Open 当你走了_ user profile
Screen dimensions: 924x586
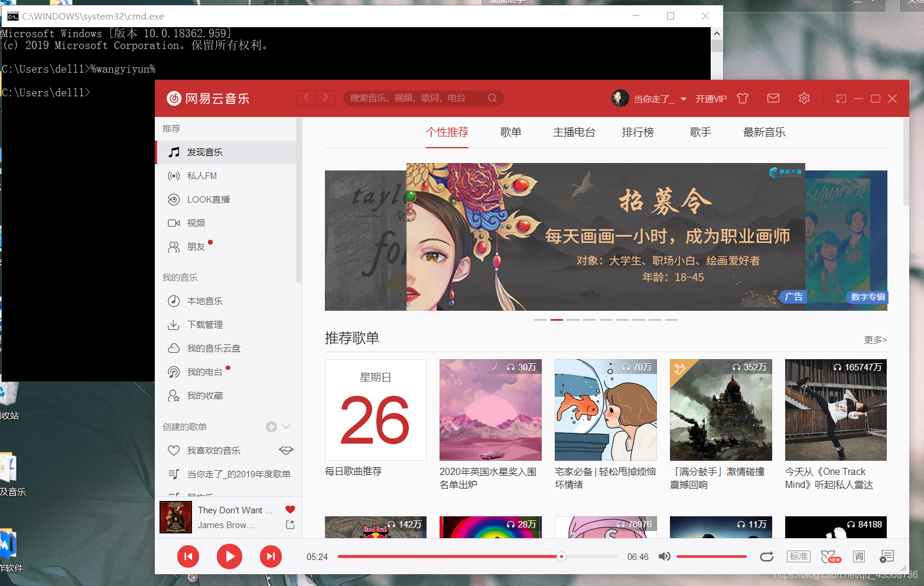point(653,99)
